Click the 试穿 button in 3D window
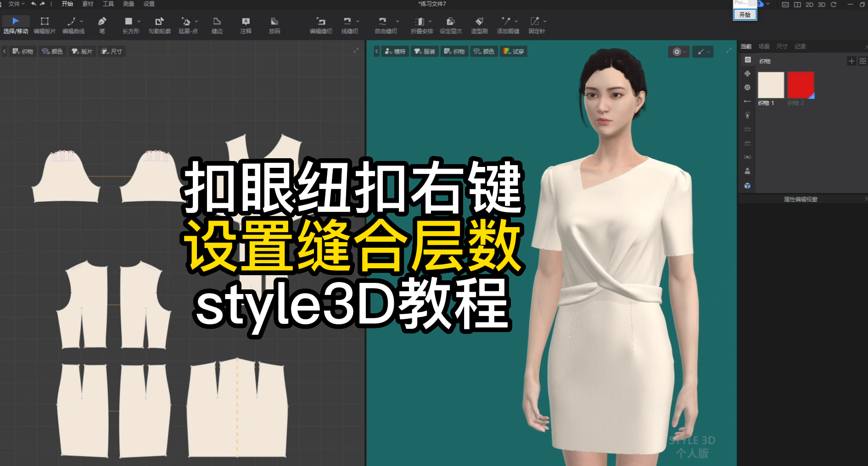The width and height of the screenshot is (868, 466). click(x=514, y=51)
